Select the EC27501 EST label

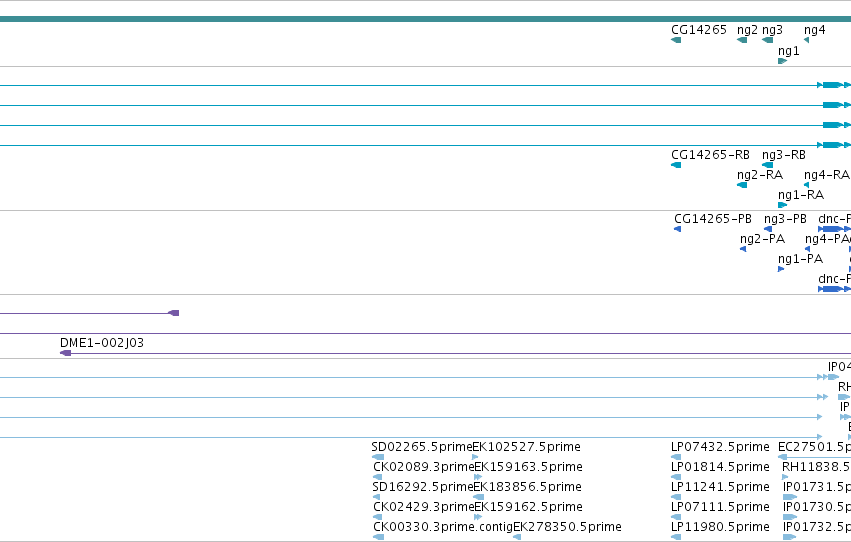814,447
